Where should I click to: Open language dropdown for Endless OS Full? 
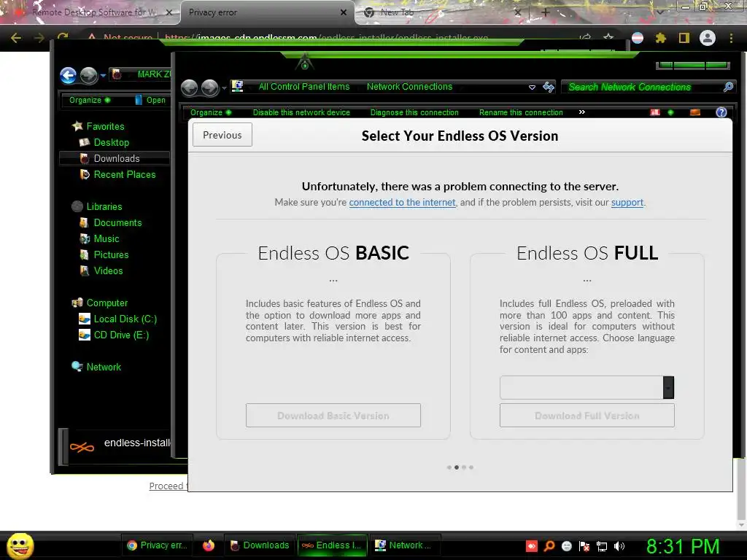click(668, 388)
